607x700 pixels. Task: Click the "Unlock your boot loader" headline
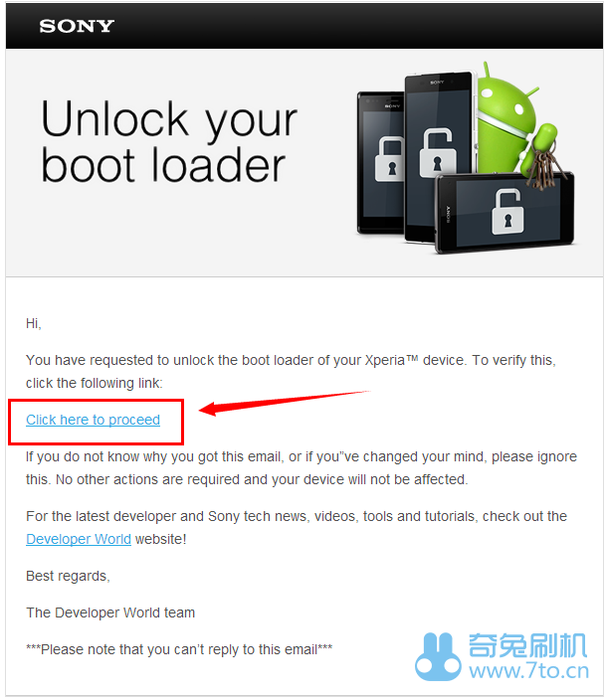pyautogui.click(x=169, y=141)
